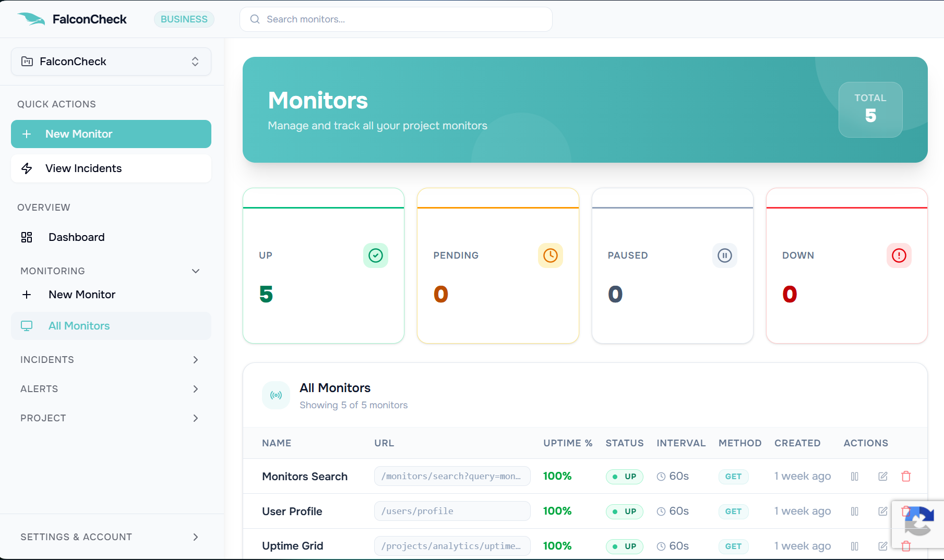
Task: Click the GET badge in Monitors Search row
Action: tap(733, 477)
